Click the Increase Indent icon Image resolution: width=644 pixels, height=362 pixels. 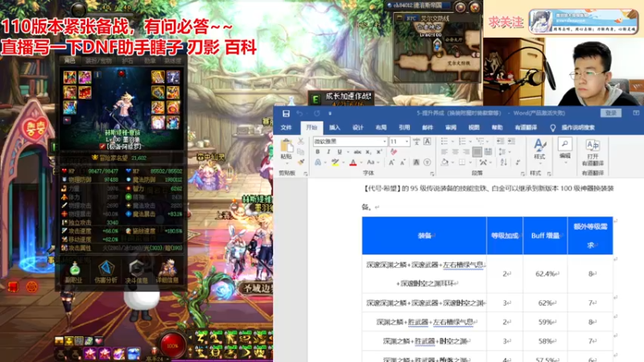511,142
